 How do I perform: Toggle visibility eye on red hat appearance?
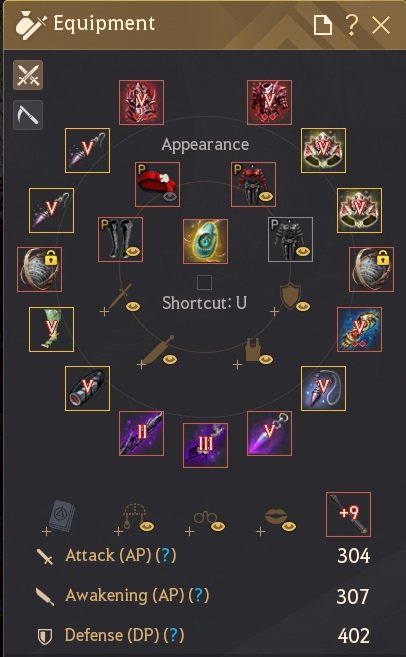(169, 197)
